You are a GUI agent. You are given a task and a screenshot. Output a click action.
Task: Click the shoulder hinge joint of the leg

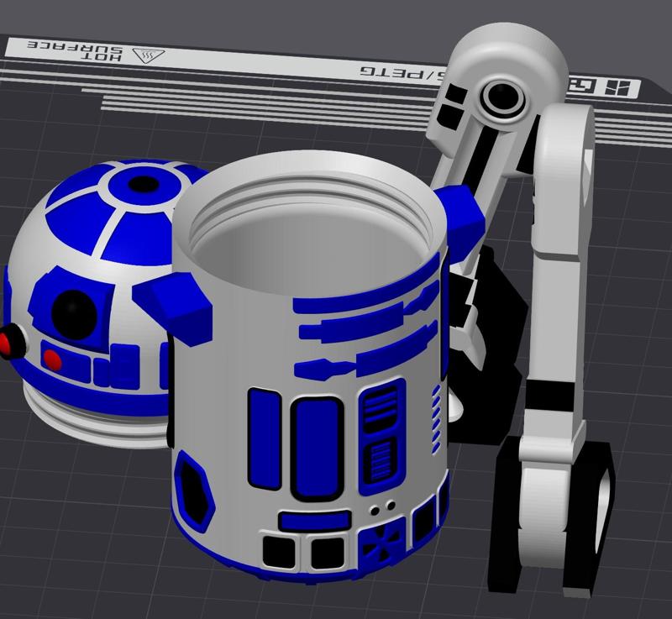(x=502, y=99)
